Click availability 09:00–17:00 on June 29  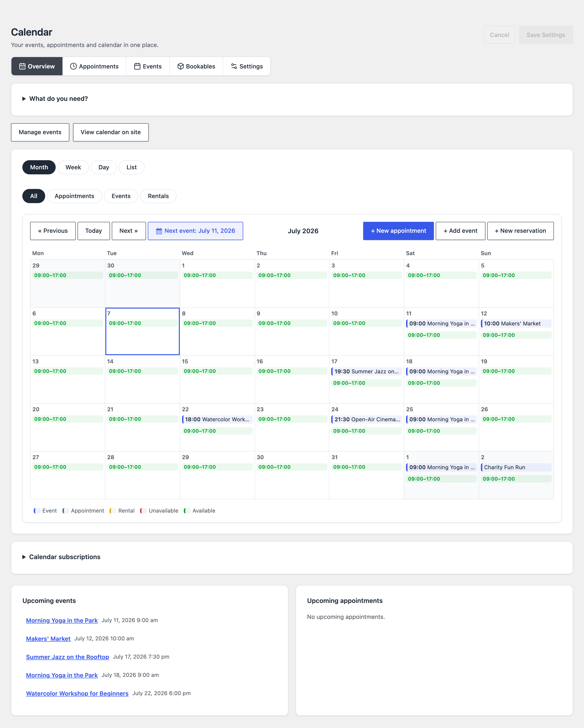pyautogui.click(x=68, y=275)
